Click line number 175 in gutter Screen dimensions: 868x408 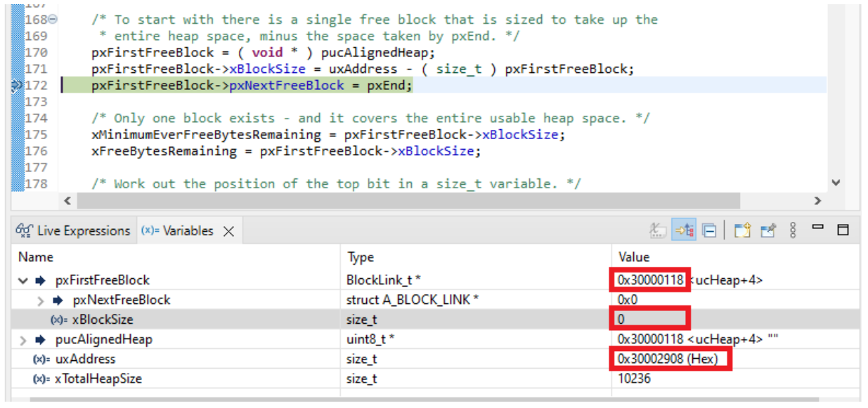37,135
